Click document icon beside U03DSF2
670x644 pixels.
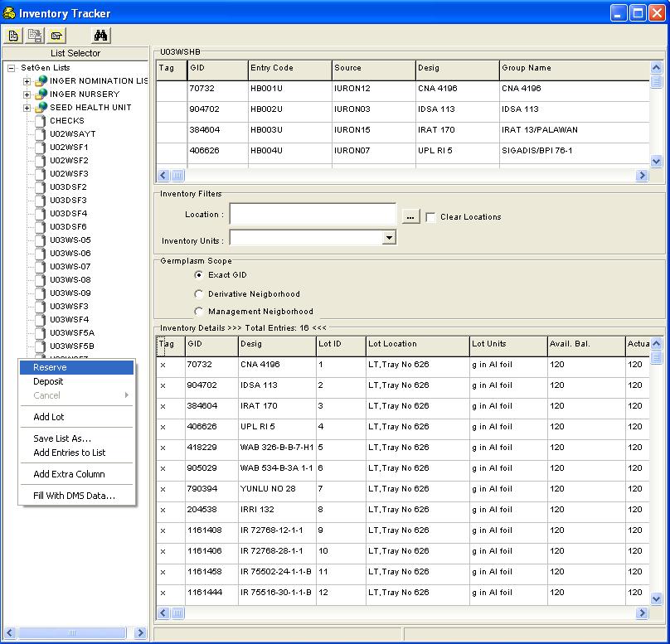[x=40, y=187]
